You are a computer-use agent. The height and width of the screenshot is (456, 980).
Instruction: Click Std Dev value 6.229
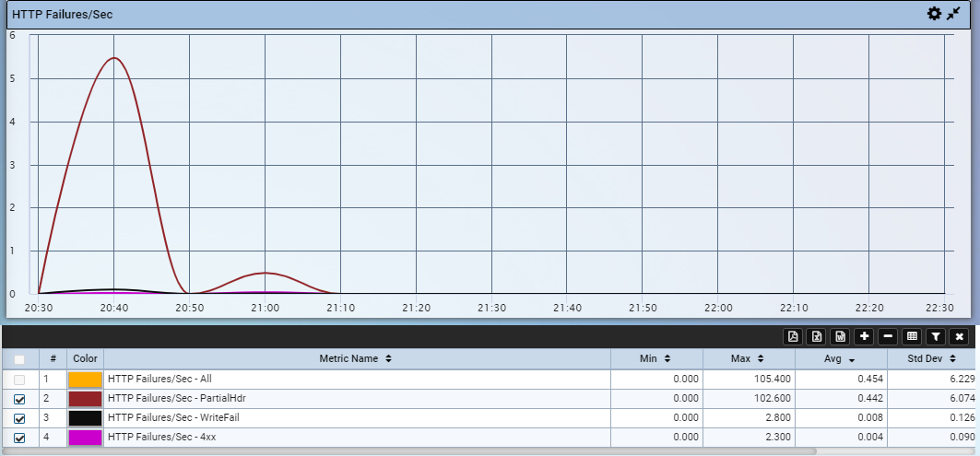[963, 379]
